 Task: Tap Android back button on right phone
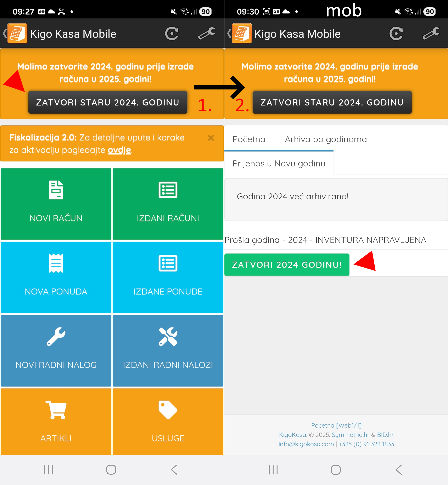[x=399, y=470]
